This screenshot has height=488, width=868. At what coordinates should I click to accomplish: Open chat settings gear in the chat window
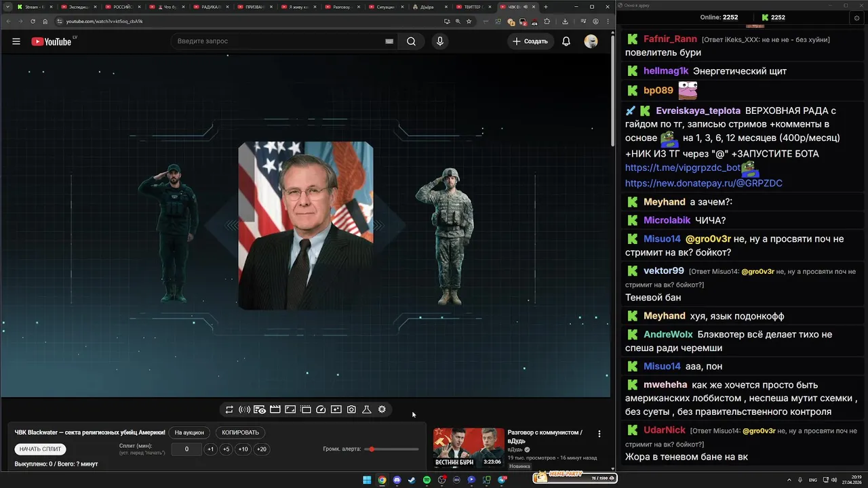coord(856,18)
